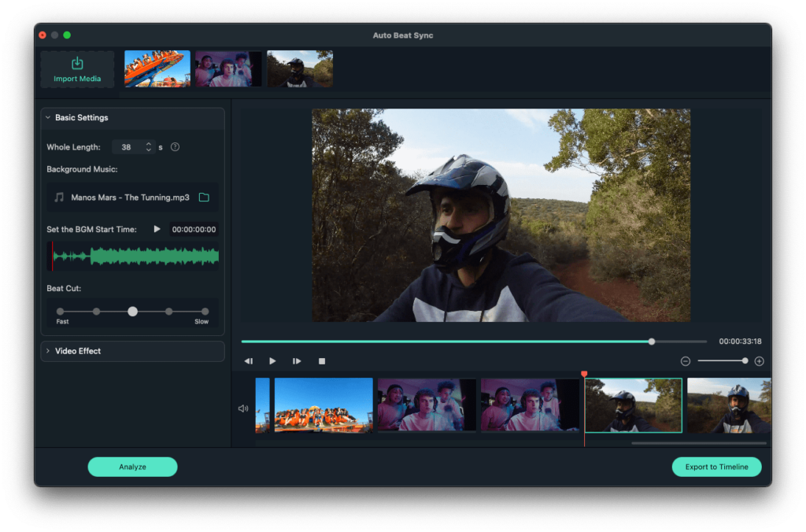Open folder to browse background music

pyautogui.click(x=204, y=198)
